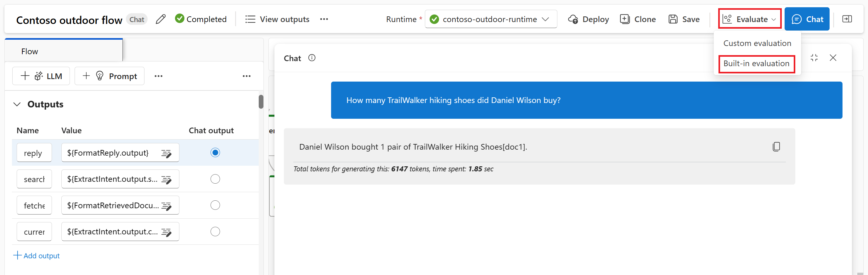Select chat output radio for current row
The height and width of the screenshot is (275, 868).
pyautogui.click(x=215, y=232)
